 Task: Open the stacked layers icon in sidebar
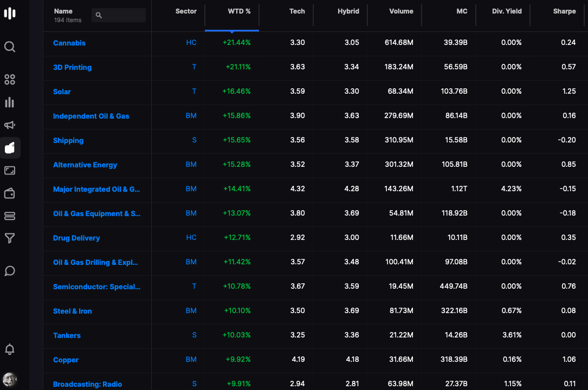[10, 216]
